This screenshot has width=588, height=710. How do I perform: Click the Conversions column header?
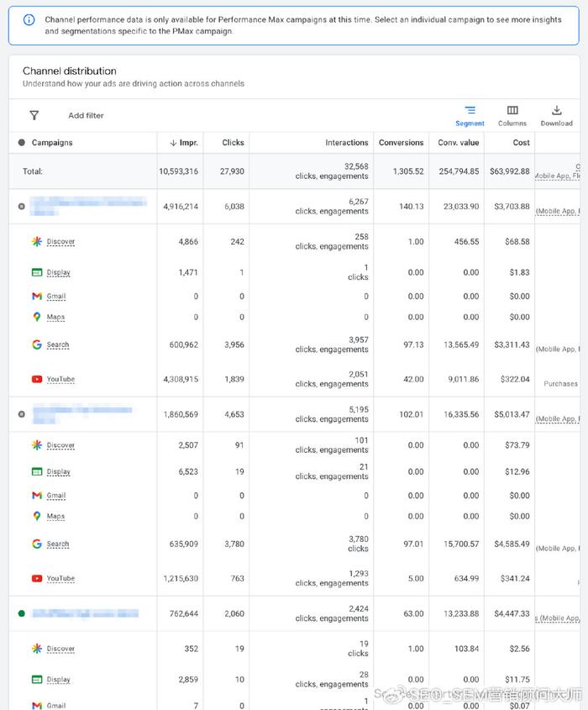coord(401,143)
